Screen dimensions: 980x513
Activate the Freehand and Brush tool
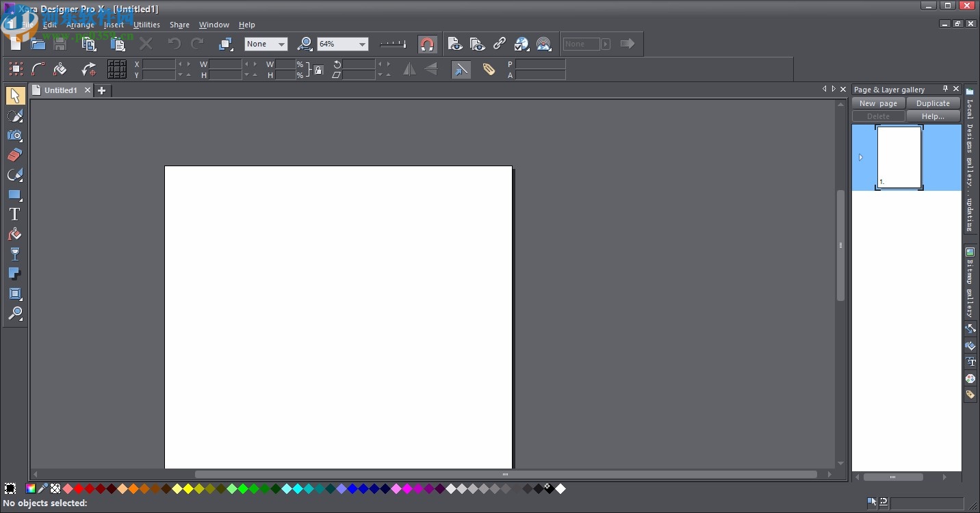tap(14, 116)
